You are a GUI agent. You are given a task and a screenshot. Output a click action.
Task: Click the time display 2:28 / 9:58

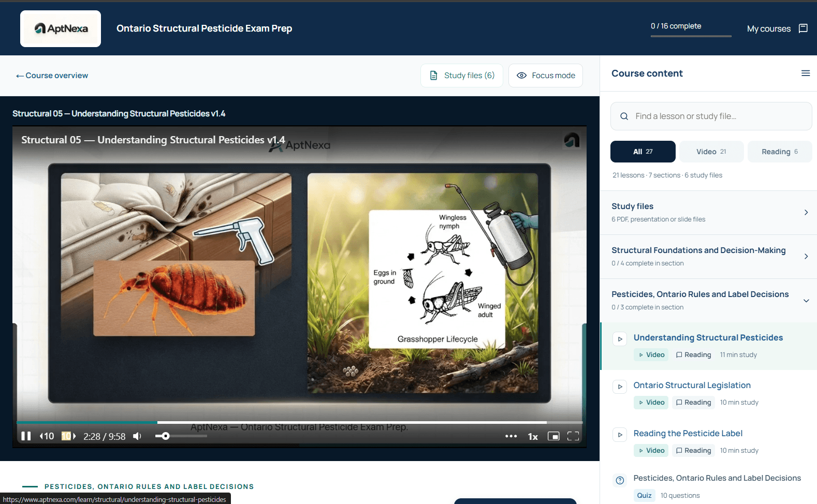pos(105,437)
